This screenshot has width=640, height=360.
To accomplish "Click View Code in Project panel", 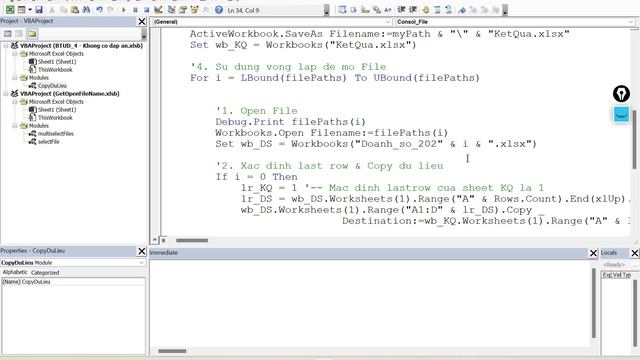I will click(x=7, y=34).
